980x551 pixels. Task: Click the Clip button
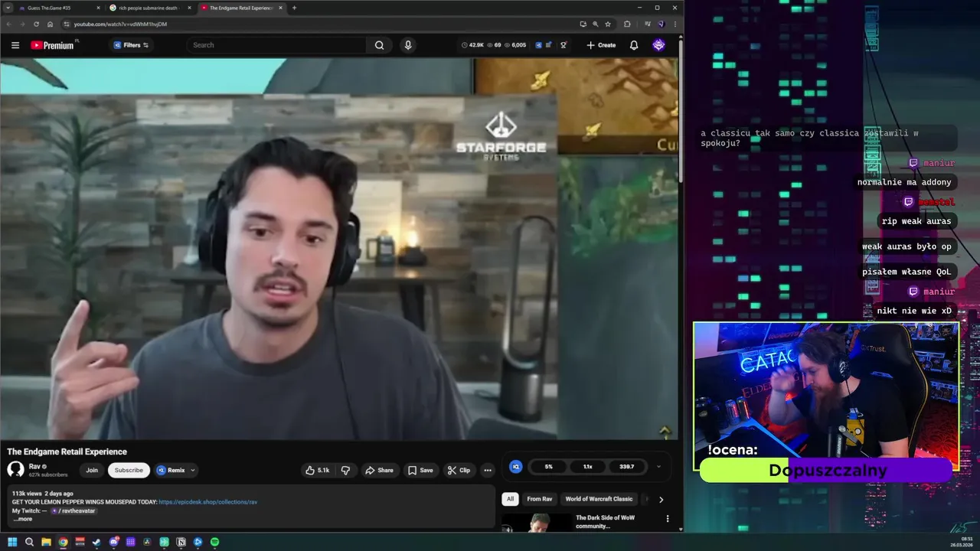(459, 470)
